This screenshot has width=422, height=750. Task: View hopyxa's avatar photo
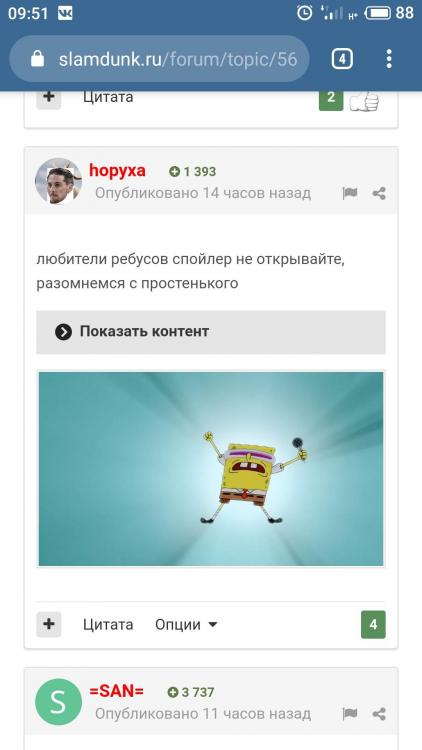point(58,181)
